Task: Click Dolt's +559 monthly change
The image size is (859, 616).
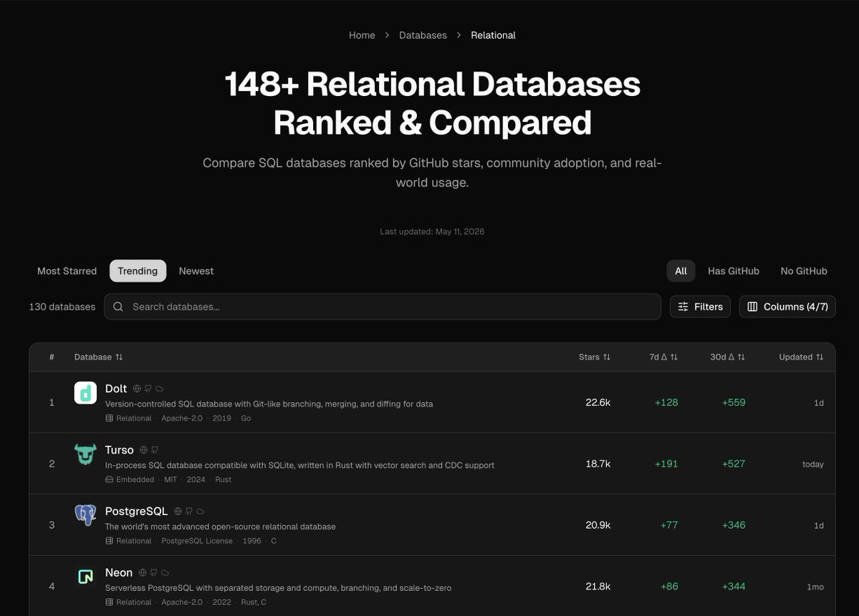Action: click(x=734, y=403)
